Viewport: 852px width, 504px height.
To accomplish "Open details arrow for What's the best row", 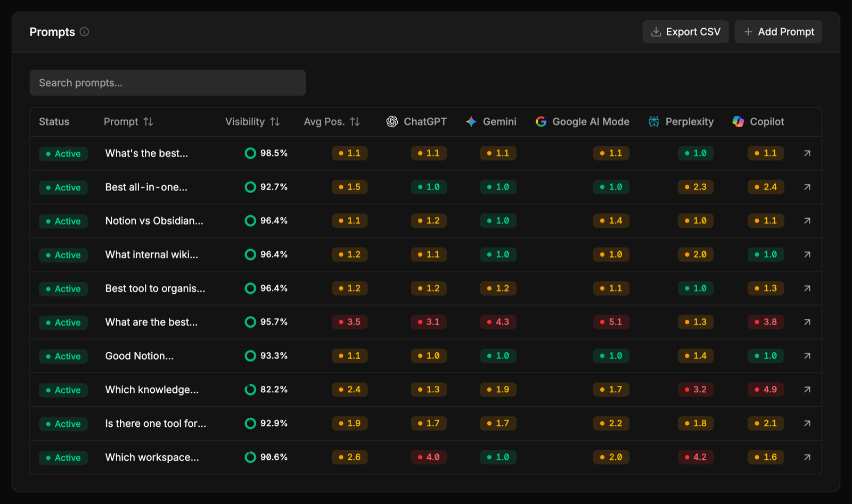I will point(807,153).
